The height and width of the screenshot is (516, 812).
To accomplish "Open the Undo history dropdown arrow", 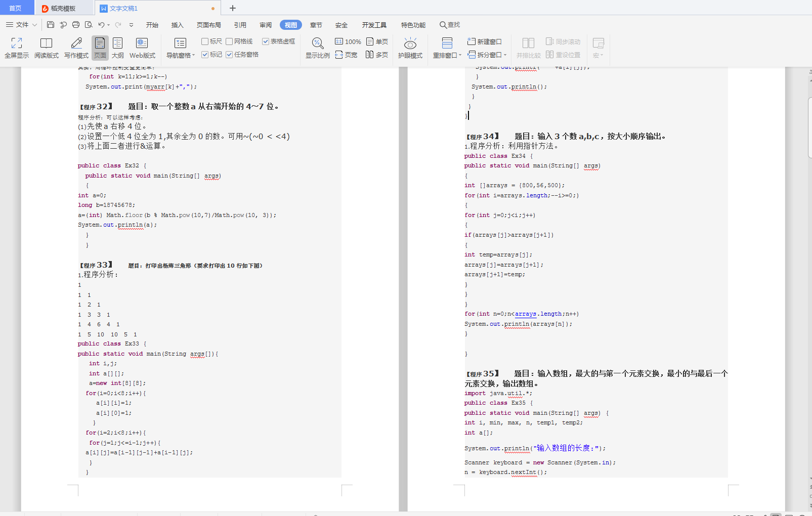I will coord(108,25).
